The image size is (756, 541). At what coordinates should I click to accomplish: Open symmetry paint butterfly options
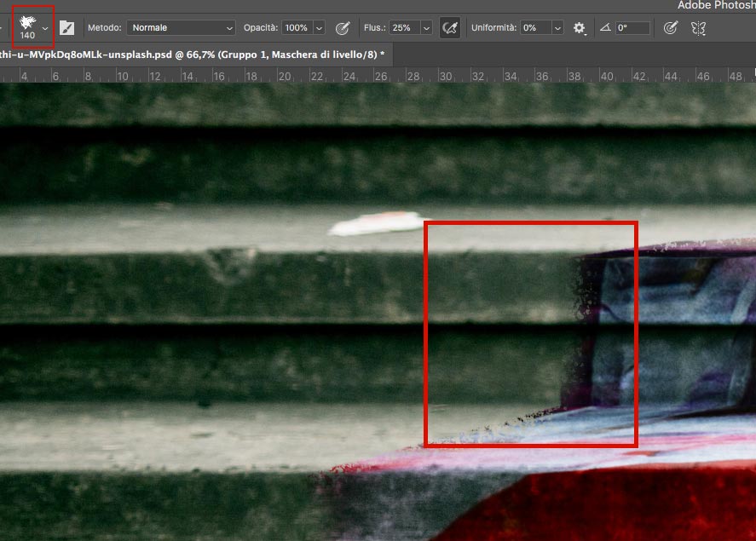[698, 28]
